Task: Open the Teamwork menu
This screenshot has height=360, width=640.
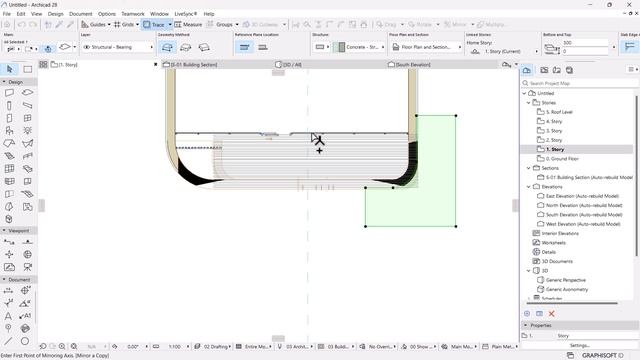Action: (x=133, y=14)
